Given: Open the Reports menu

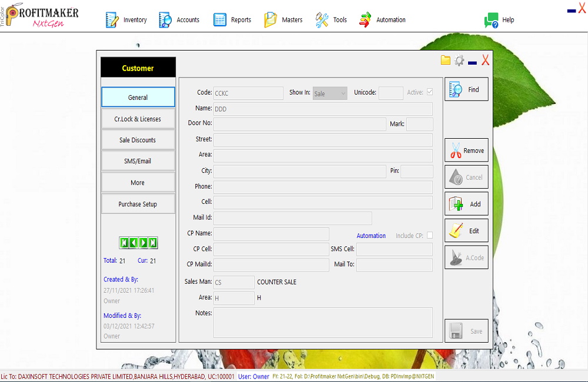Looking at the screenshot, I should point(232,20).
